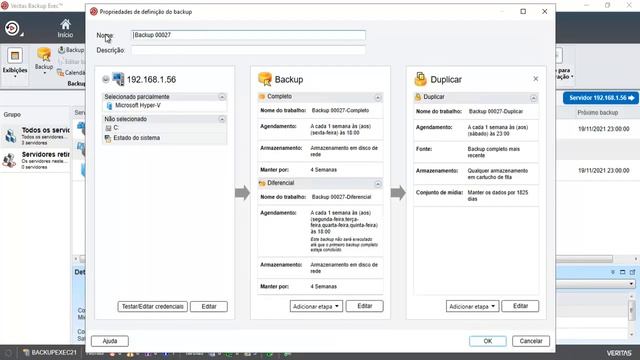640x360 pixels.
Task: Click the Duplicar stage icon
Action: click(x=420, y=79)
